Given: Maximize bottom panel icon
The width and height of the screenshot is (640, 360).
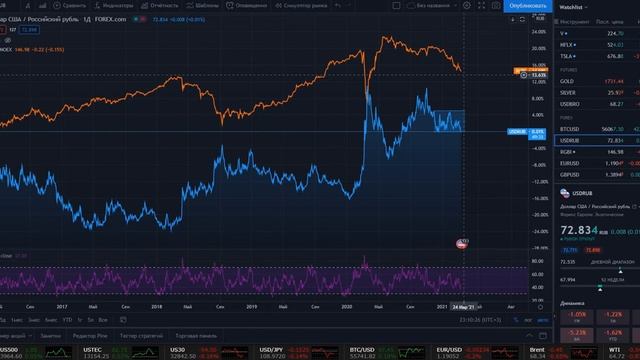Looking at the screenshot, I should (x=543, y=336).
